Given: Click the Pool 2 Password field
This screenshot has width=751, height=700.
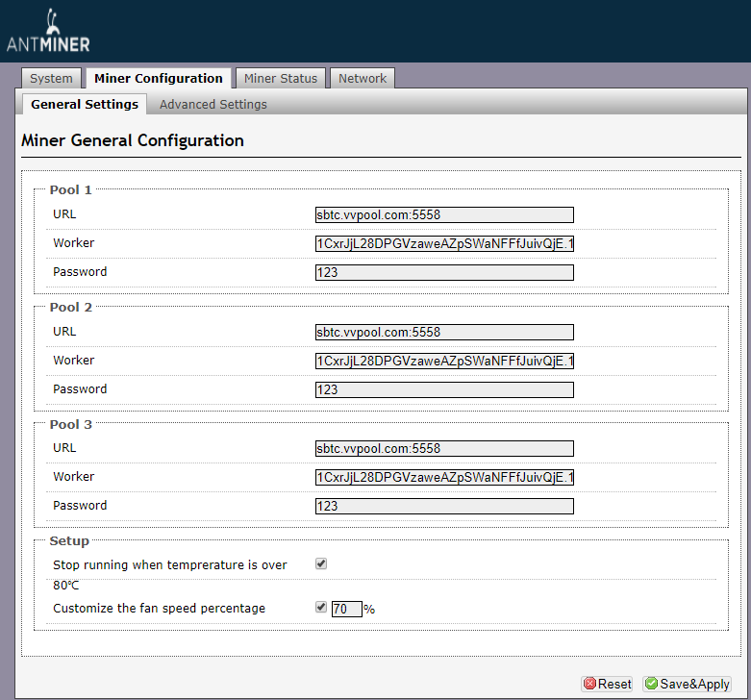Looking at the screenshot, I should pyautogui.click(x=444, y=390).
